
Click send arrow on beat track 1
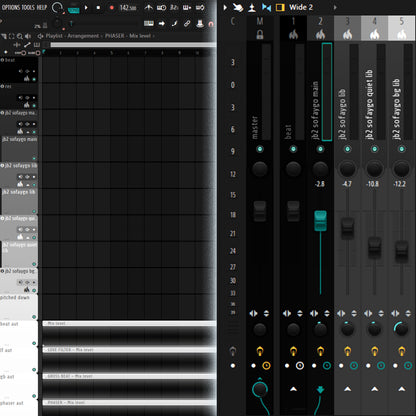click(x=293, y=389)
